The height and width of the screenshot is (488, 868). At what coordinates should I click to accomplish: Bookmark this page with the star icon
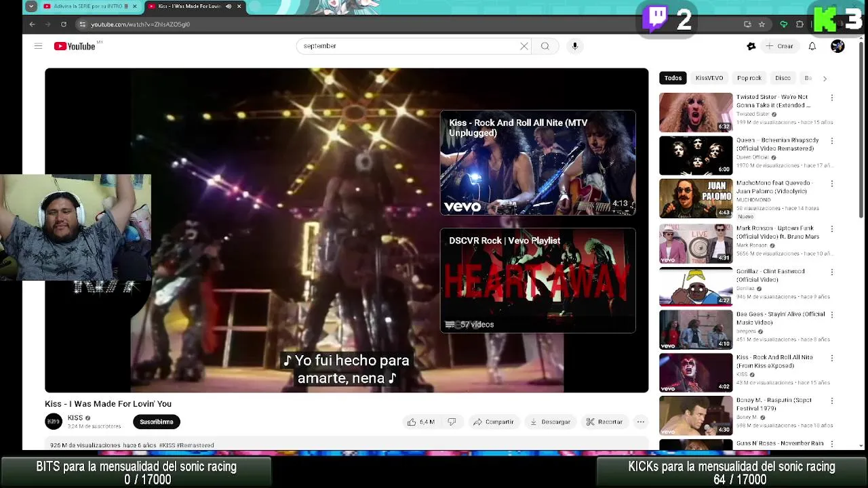(762, 24)
